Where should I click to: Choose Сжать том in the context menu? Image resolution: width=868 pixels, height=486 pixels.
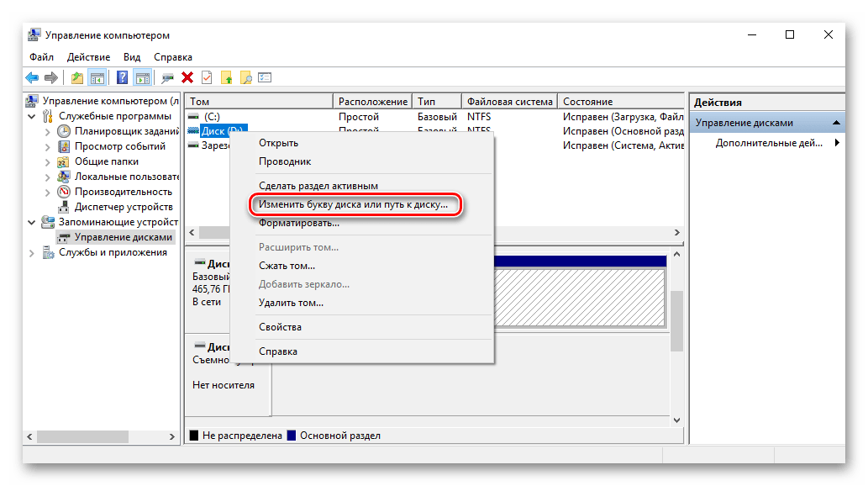(x=362, y=266)
